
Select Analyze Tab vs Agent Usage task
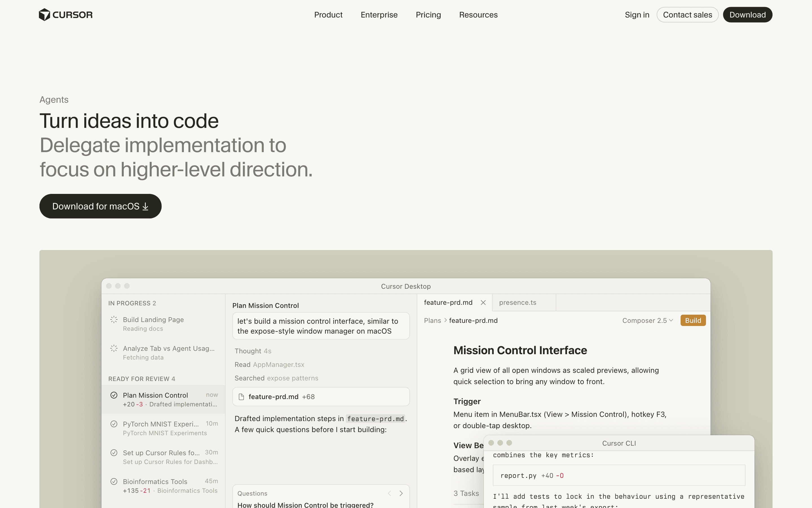coord(163,352)
